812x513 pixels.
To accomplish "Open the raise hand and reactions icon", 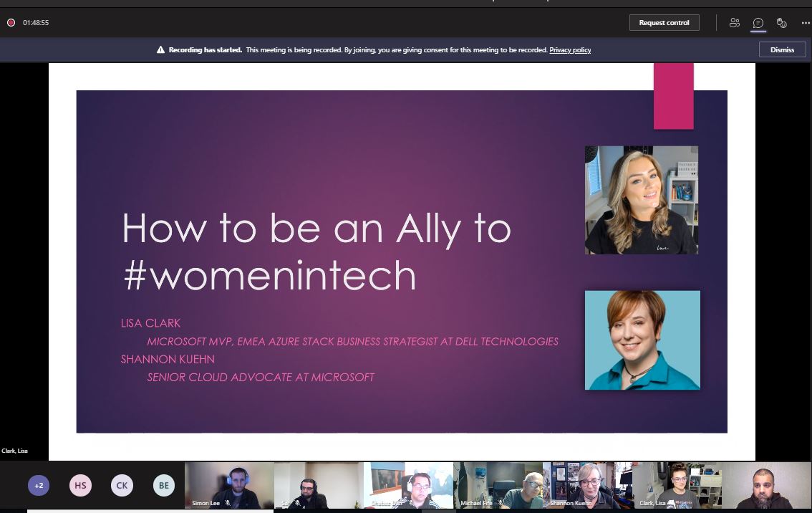I will coord(782,23).
